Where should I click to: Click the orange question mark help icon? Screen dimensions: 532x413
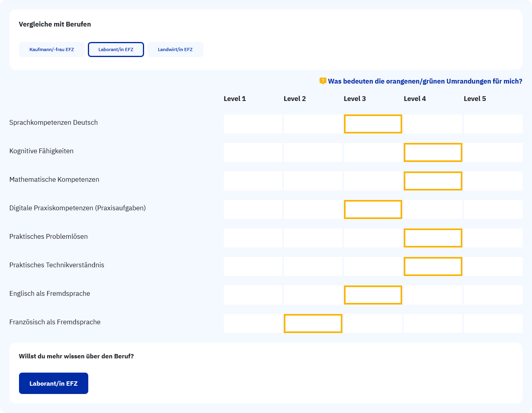click(323, 81)
